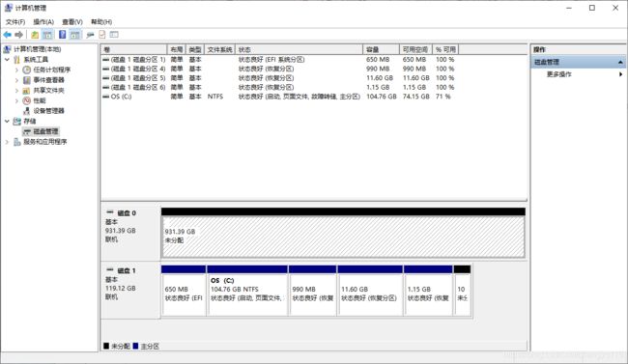The height and width of the screenshot is (364, 628).
Task: Click the 状态良好 (EFI 系统分区) status cell
Action: pyautogui.click(x=271, y=59)
